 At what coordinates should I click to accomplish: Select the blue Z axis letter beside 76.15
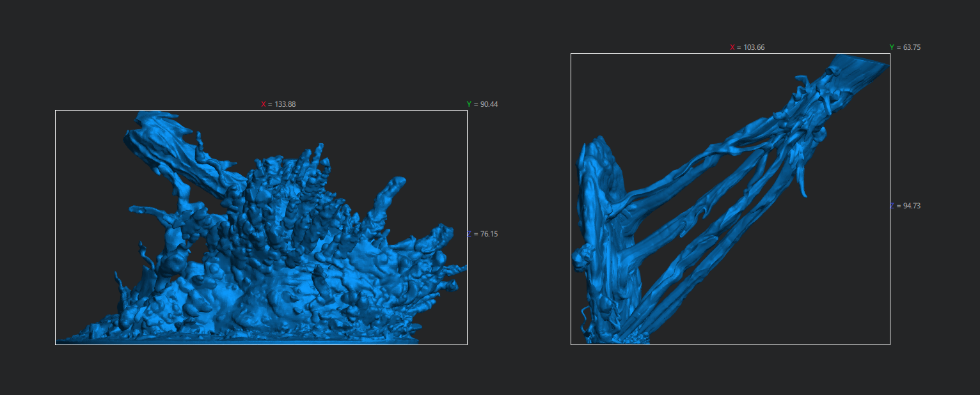pyautogui.click(x=469, y=234)
